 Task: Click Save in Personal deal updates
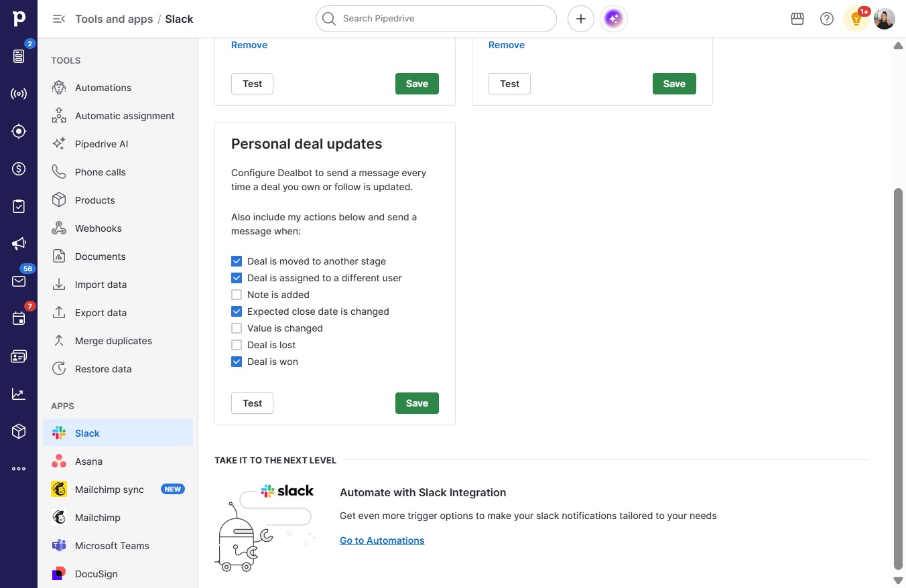click(x=417, y=403)
